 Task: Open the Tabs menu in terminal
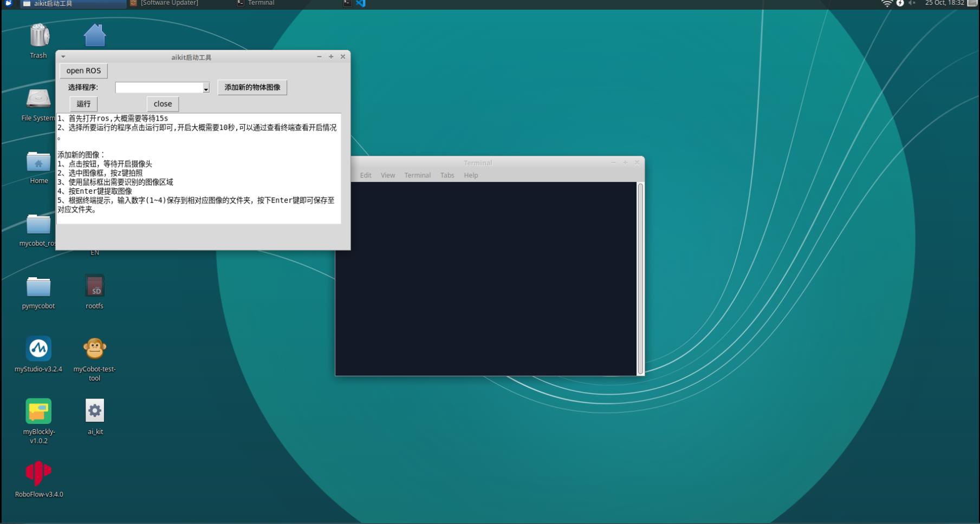point(447,175)
